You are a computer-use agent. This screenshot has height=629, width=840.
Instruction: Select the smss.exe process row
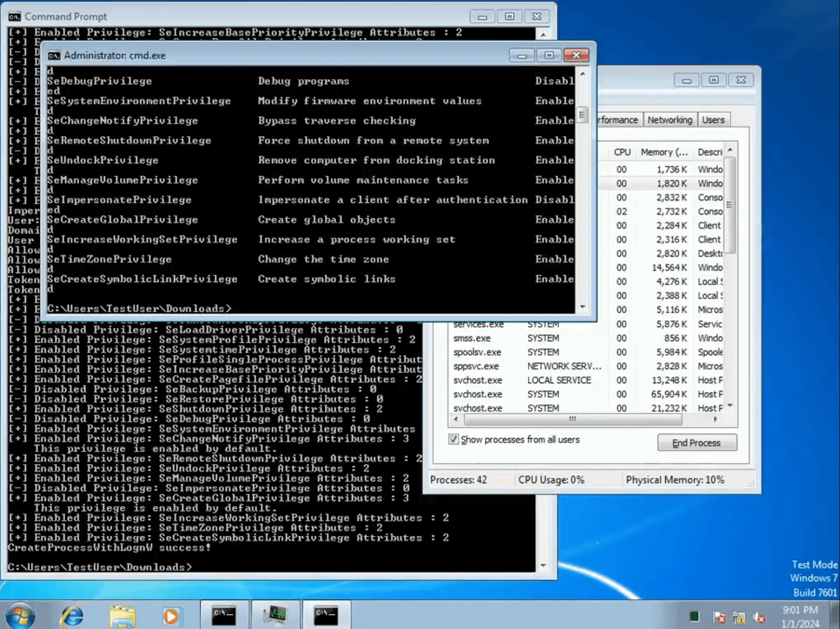click(x=586, y=338)
